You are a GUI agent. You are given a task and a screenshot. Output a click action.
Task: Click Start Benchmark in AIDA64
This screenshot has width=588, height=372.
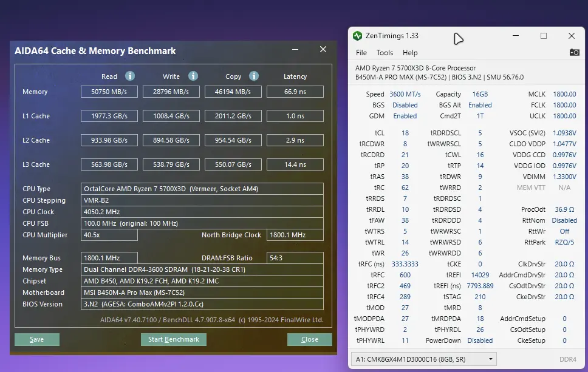[174, 339]
